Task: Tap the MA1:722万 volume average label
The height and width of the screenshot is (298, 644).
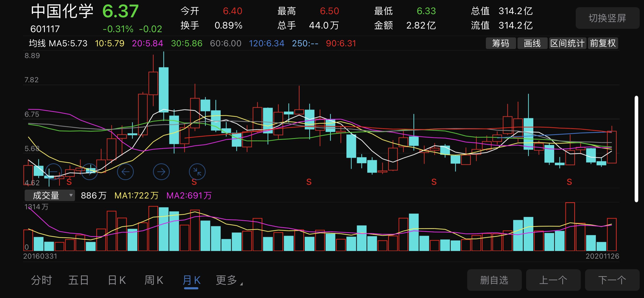Action: (x=136, y=195)
